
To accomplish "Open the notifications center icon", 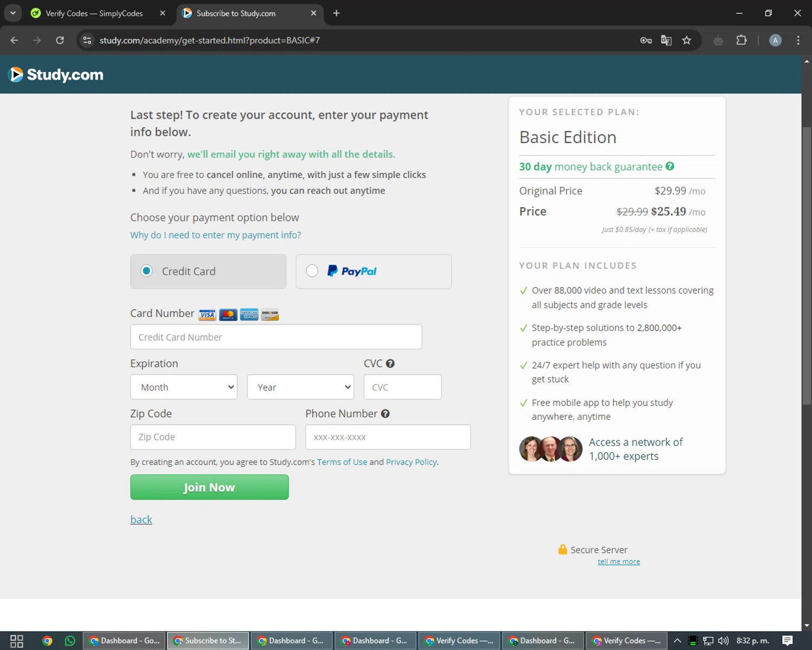I will click(x=788, y=641).
